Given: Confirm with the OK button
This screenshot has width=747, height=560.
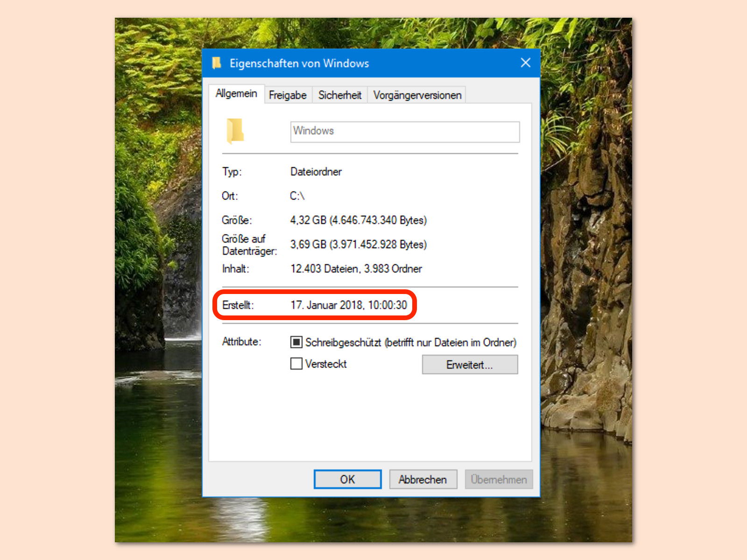Looking at the screenshot, I should [347, 479].
